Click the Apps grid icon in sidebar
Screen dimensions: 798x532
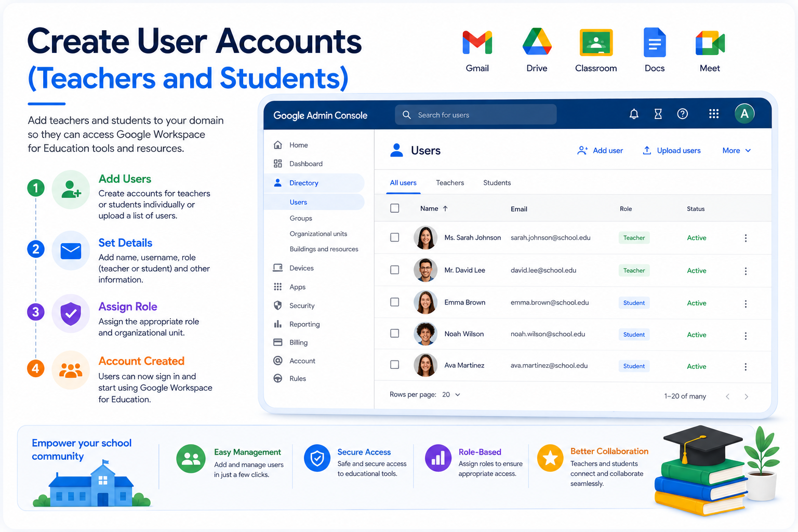tap(278, 287)
